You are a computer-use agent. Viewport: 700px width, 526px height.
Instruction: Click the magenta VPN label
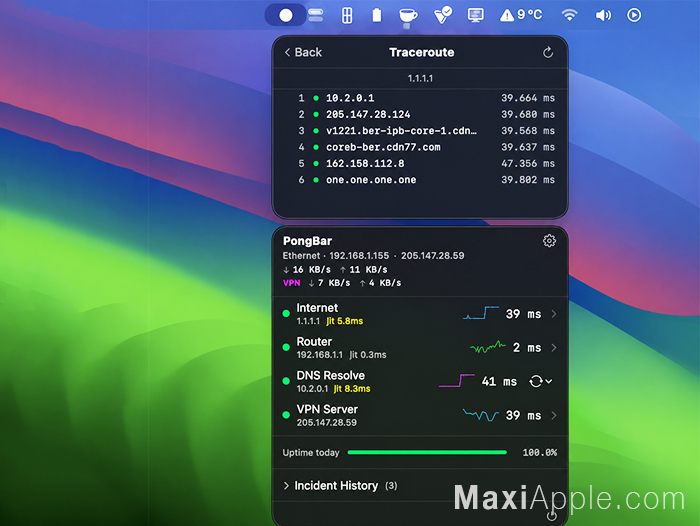292,283
